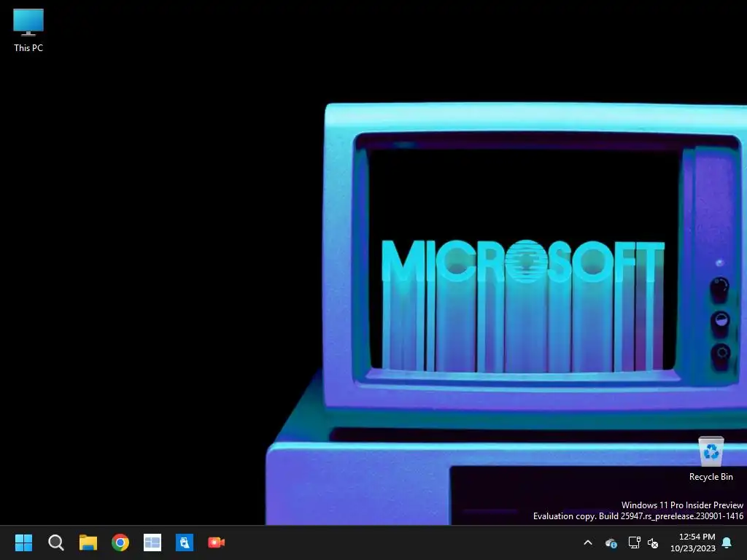This screenshot has height=560, width=747.
Task: Open the red screen recorder app
Action: coord(216,542)
